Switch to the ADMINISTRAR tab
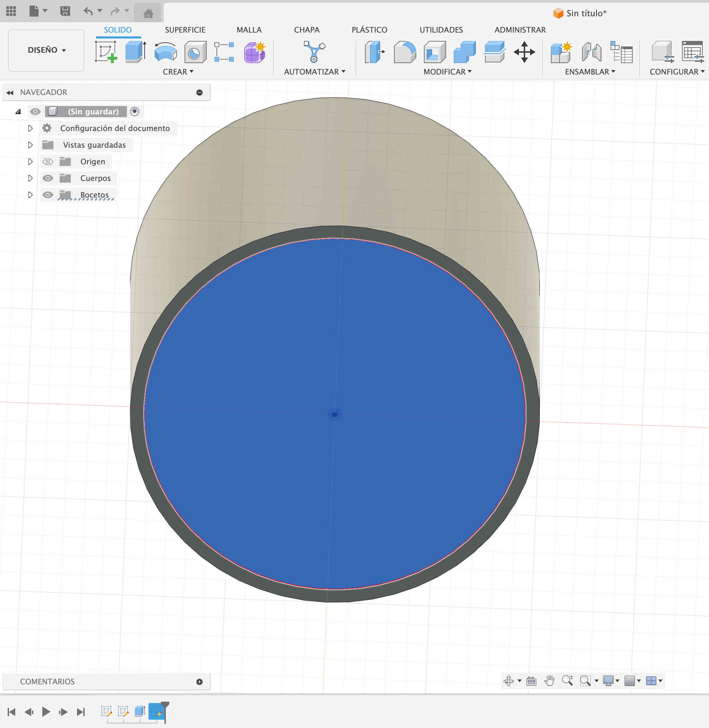Image resolution: width=709 pixels, height=728 pixels. point(520,30)
